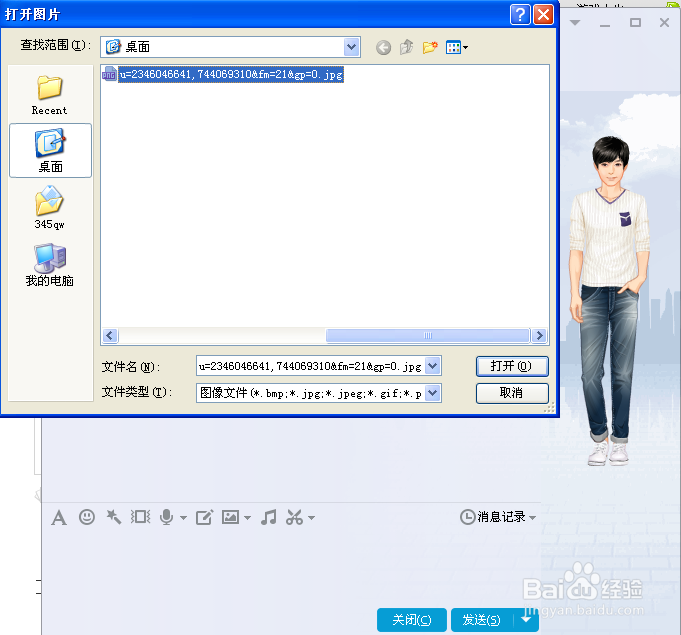
Task: Close the chat window
Action: click(664, 23)
